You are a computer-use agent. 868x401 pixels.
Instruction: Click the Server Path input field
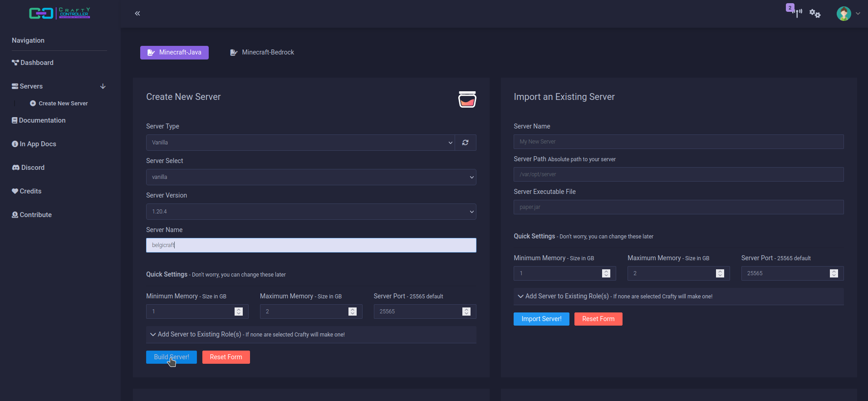pyautogui.click(x=679, y=174)
